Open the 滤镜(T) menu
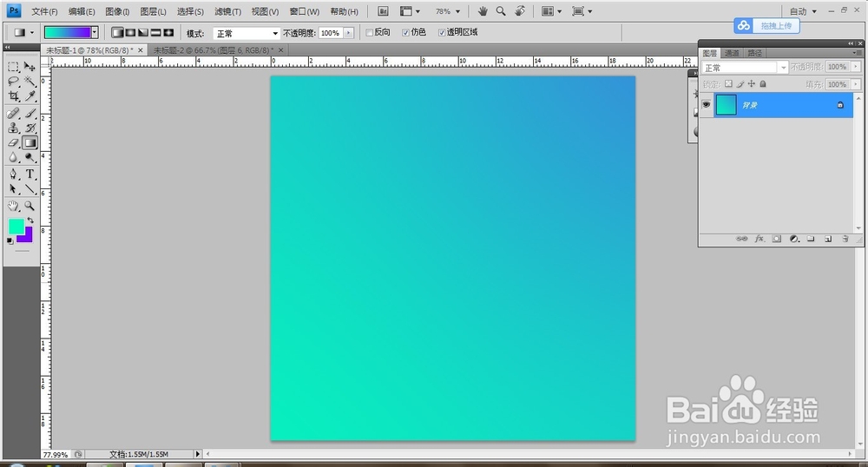The image size is (868, 467). [227, 11]
